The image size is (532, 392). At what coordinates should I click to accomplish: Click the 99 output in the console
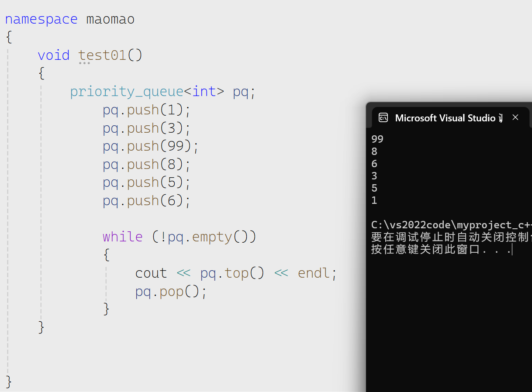[377, 138]
